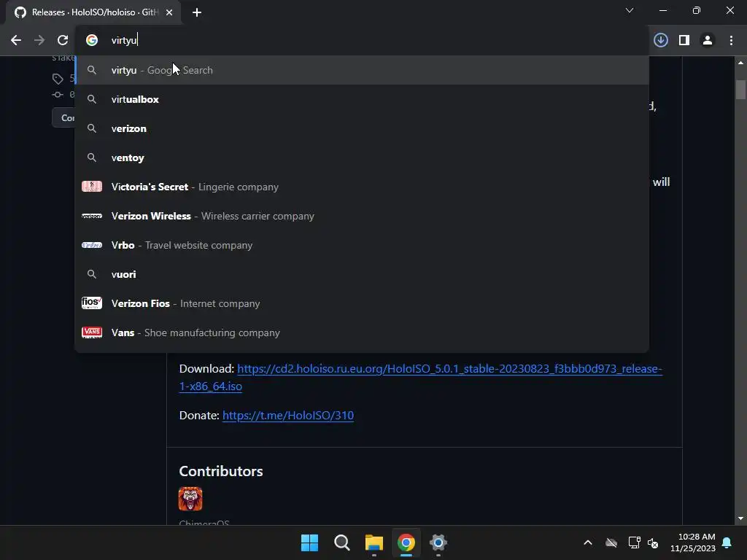Select the Releases HoloISO GitHub tab
747x560 pixels.
click(x=93, y=12)
